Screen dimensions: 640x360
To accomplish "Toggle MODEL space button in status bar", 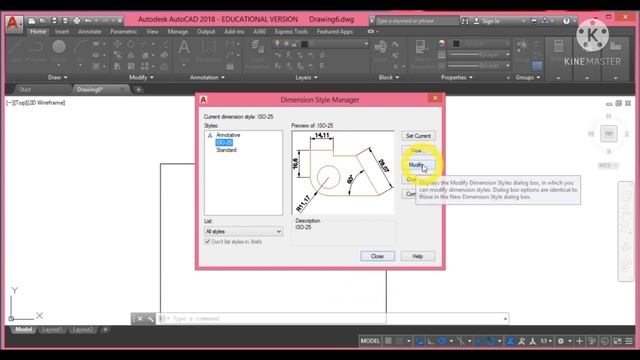I will coord(370,341).
